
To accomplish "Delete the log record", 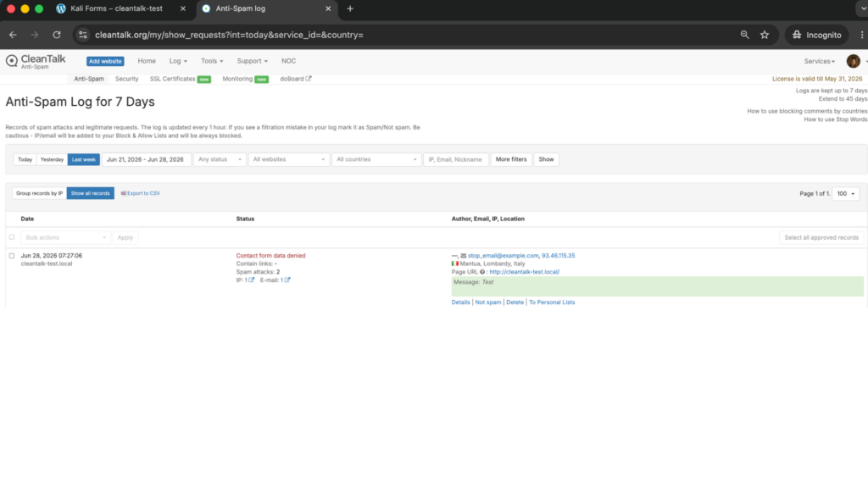I will click(x=515, y=302).
